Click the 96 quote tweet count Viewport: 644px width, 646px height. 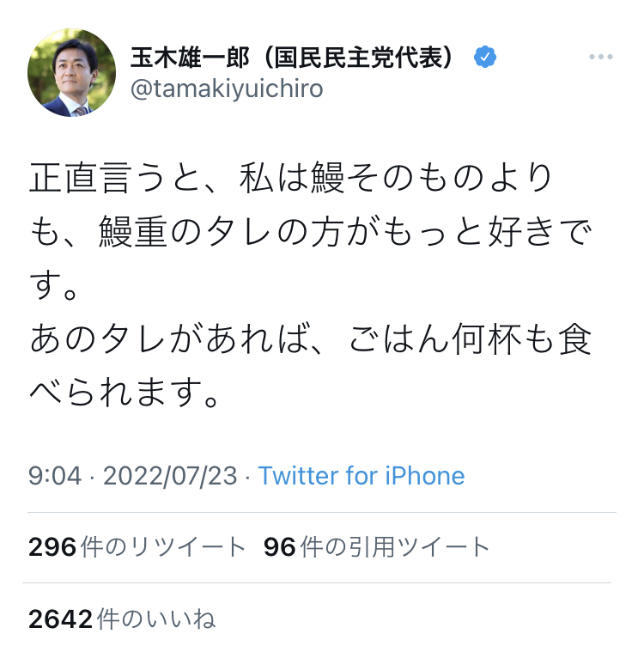(280, 547)
